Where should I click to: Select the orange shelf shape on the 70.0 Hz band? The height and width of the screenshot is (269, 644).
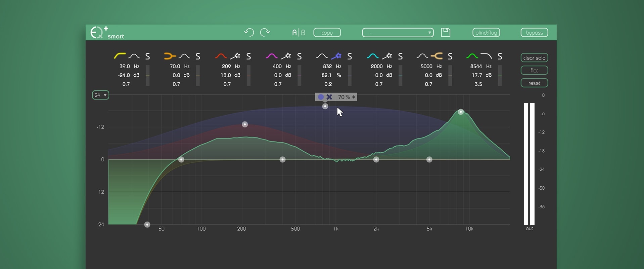[x=170, y=56]
